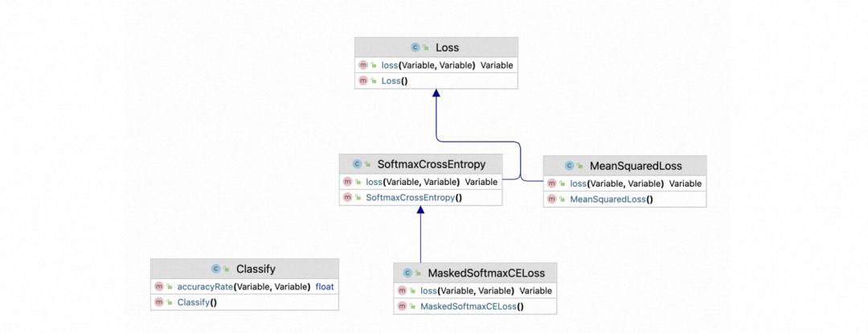Click method icon beside loss in SoftmaxCrossEntropy
The image size is (868, 333).
point(348,182)
